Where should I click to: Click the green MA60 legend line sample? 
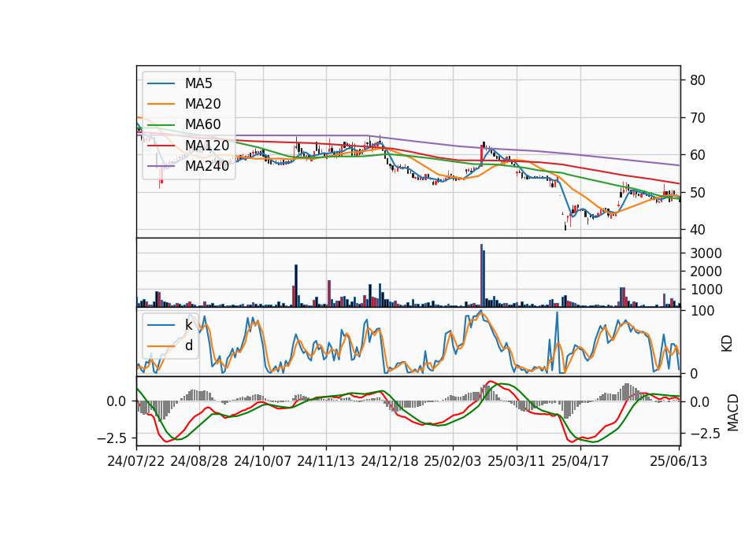point(161,124)
